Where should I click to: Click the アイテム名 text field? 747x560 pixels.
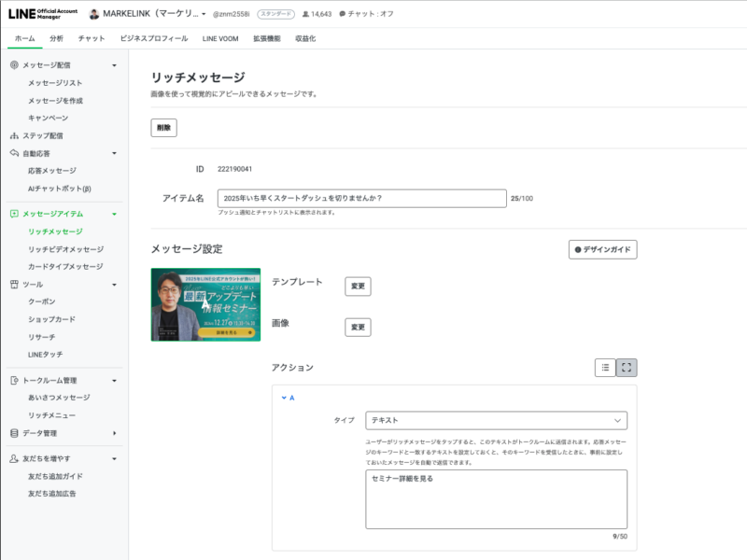point(360,198)
